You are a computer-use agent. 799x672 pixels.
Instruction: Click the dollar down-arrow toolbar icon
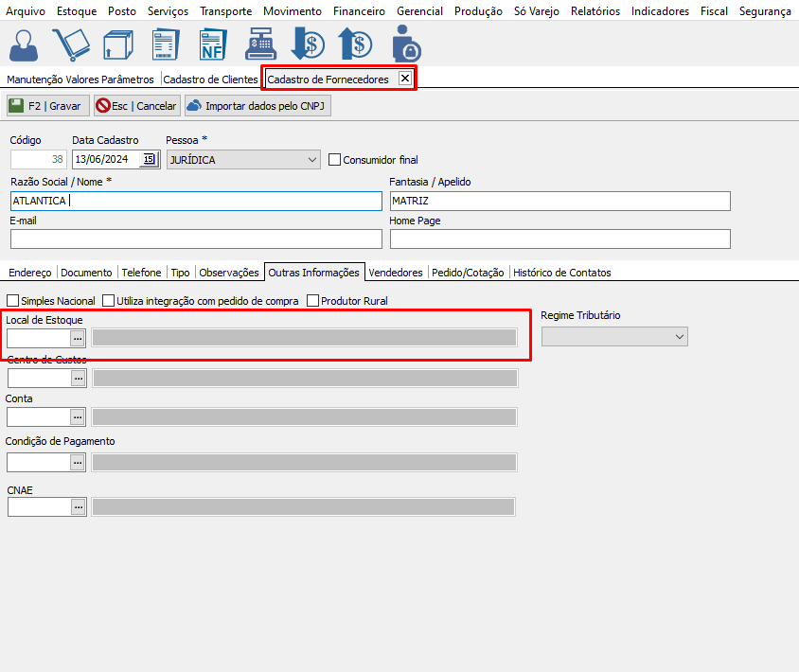click(307, 44)
